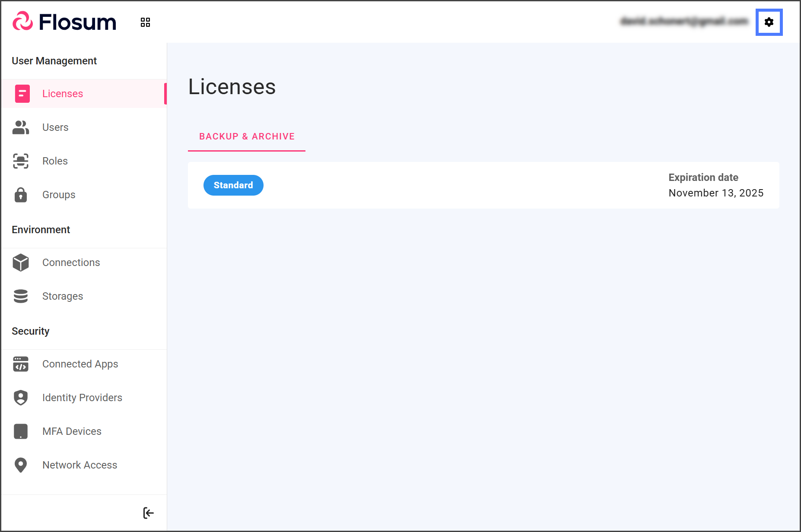Open the app switcher grid icon
The image size is (801, 532).
click(x=145, y=22)
